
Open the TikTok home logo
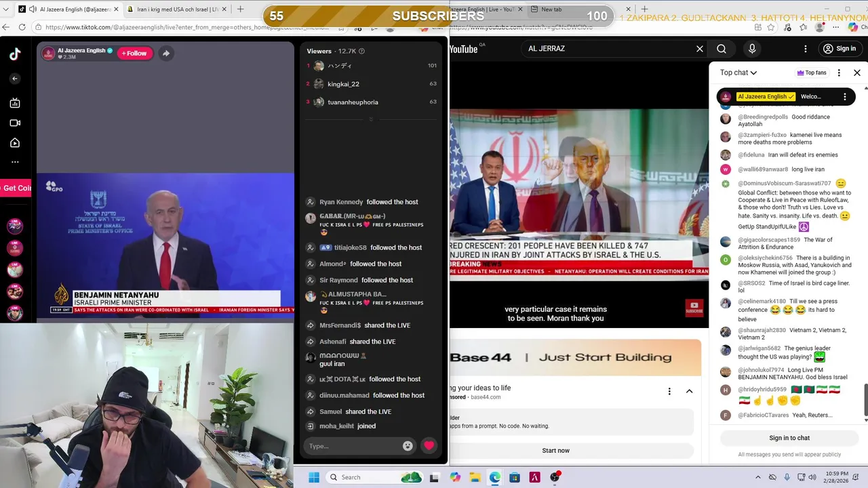pos(15,55)
